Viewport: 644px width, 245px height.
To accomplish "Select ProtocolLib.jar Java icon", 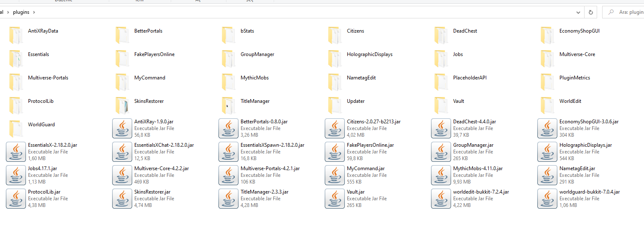I will (15, 199).
